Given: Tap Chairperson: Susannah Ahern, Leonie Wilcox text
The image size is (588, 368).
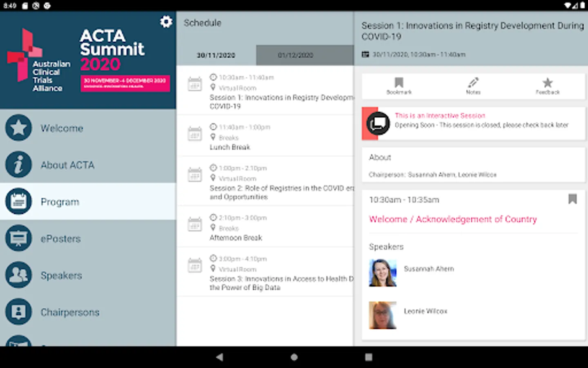Looking at the screenshot, I should pos(432,175).
